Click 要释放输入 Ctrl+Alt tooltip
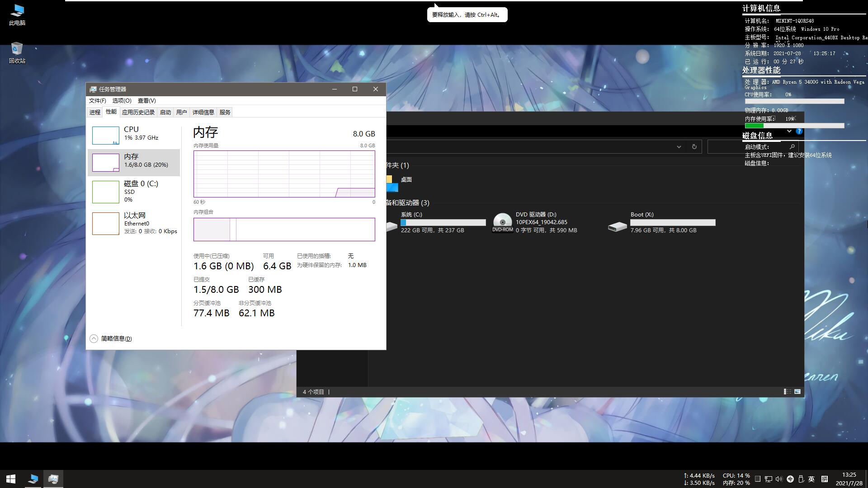868x488 pixels. click(x=467, y=15)
